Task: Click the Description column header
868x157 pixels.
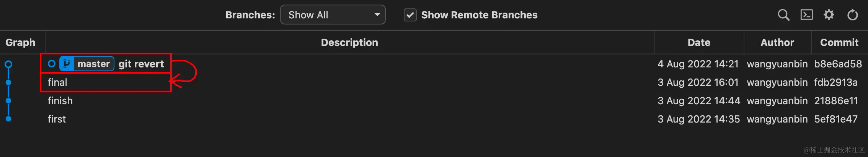Action: pyautogui.click(x=349, y=43)
